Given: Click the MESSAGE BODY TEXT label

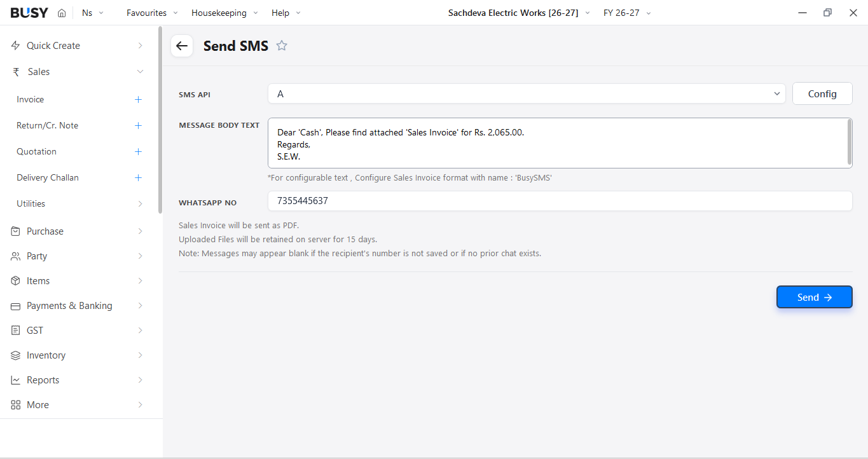Looking at the screenshot, I should [x=219, y=125].
